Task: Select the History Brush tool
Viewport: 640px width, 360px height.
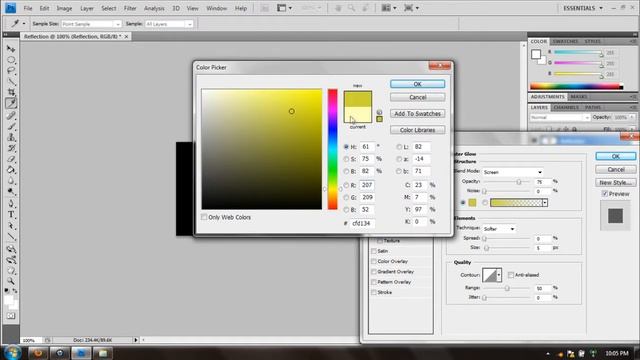Action: pyautogui.click(x=11, y=148)
